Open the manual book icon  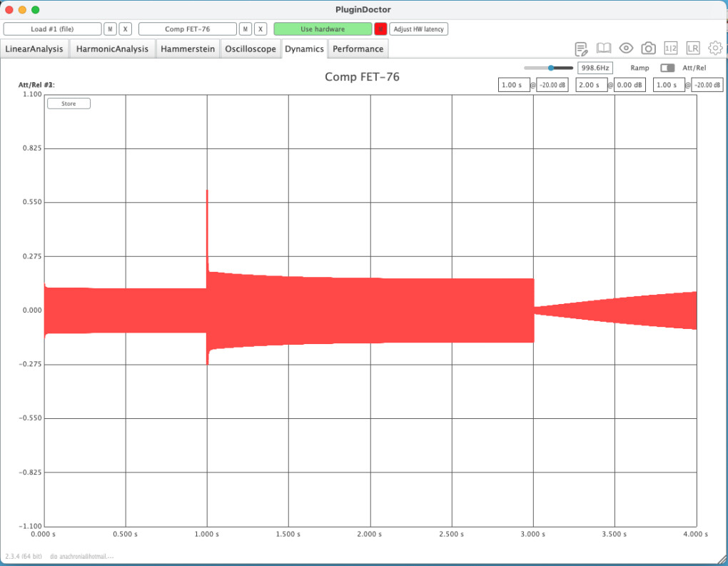(x=604, y=48)
